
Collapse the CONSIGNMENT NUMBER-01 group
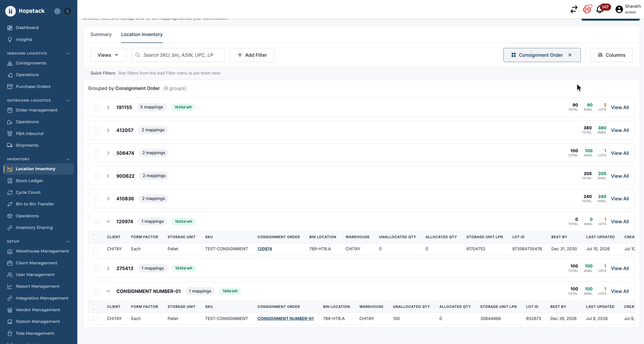108,291
